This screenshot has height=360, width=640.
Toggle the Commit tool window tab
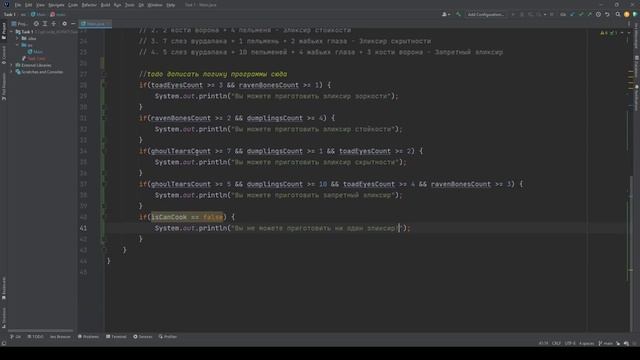coord(4,55)
